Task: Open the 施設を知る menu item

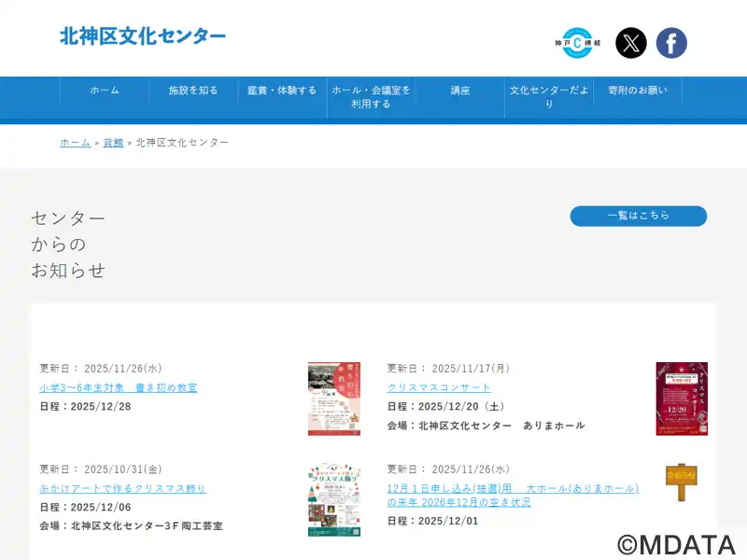Action: 193,91
